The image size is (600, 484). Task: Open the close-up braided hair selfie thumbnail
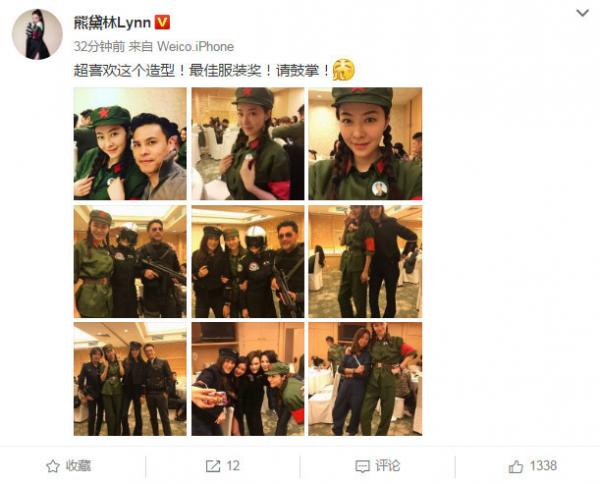pos(365,143)
